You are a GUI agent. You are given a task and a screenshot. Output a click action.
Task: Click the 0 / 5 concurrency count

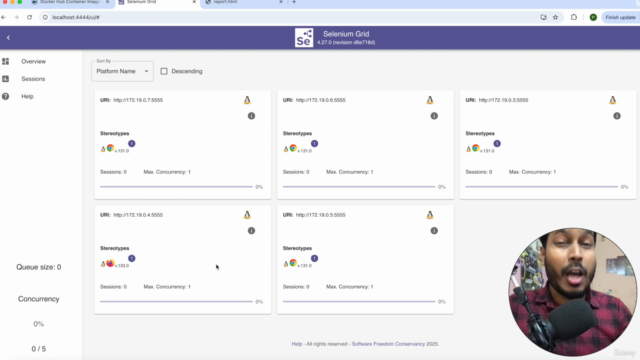coord(39,349)
